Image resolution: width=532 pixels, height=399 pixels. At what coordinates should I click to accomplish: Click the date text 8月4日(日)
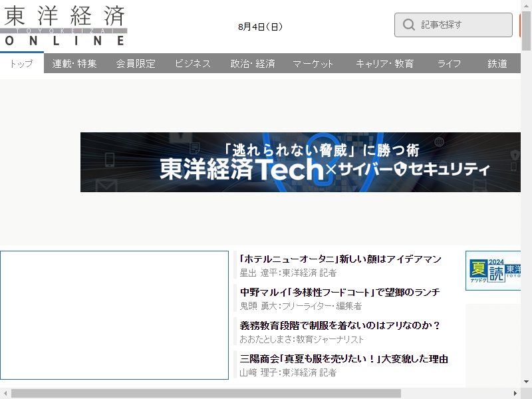click(x=260, y=27)
